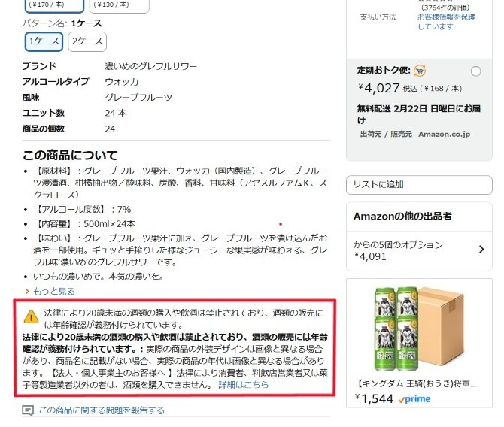This screenshot has height=427, width=504.
Task: Select the 定期おトク便 radio button
Action: point(475,71)
